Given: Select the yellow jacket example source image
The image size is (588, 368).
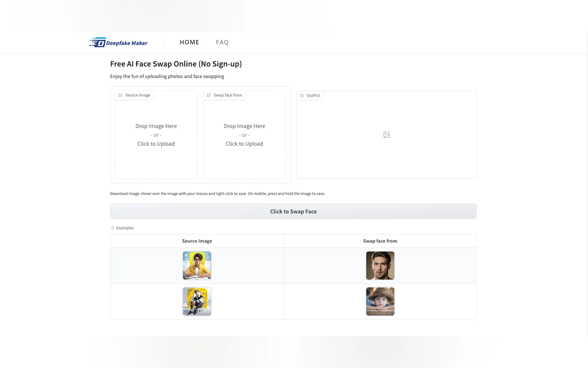Looking at the screenshot, I should (x=197, y=265).
